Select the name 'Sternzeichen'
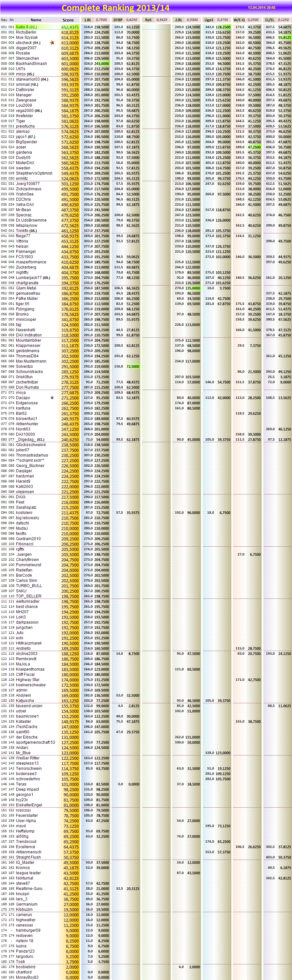 [x=27, y=59]
